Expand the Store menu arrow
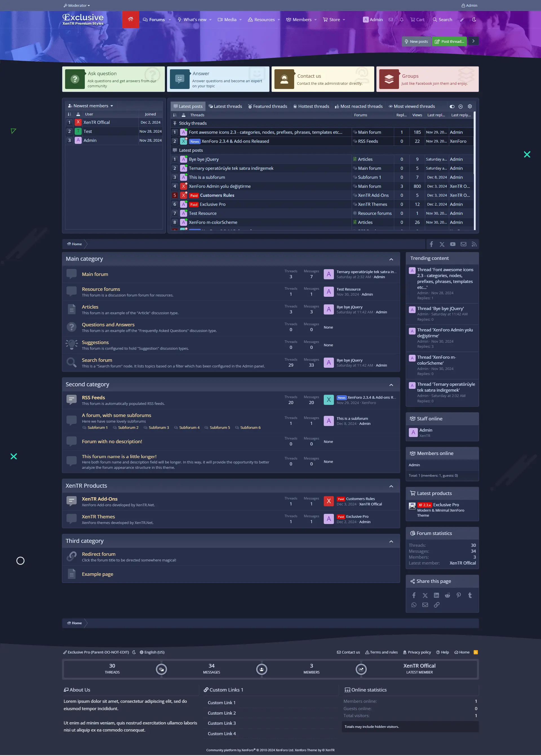 click(344, 20)
